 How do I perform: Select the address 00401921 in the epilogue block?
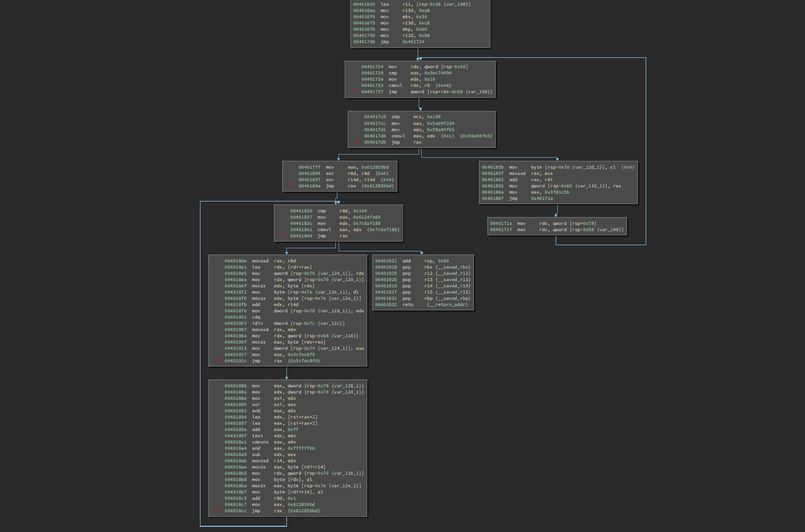coord(386,261)
